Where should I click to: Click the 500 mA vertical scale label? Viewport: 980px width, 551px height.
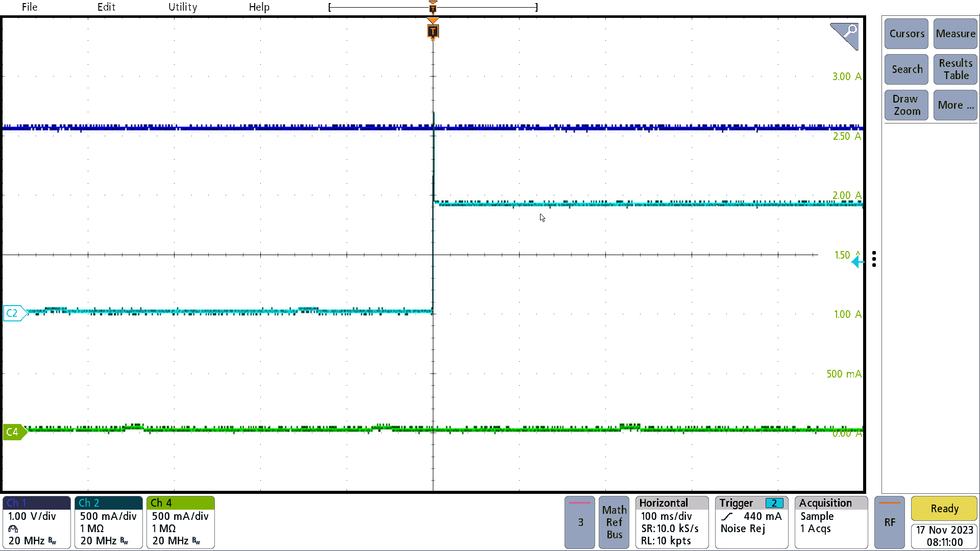click(844, 374)
